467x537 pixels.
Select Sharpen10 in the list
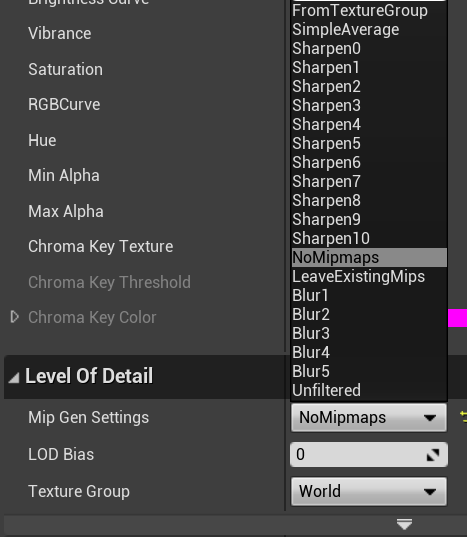[369, 238]
